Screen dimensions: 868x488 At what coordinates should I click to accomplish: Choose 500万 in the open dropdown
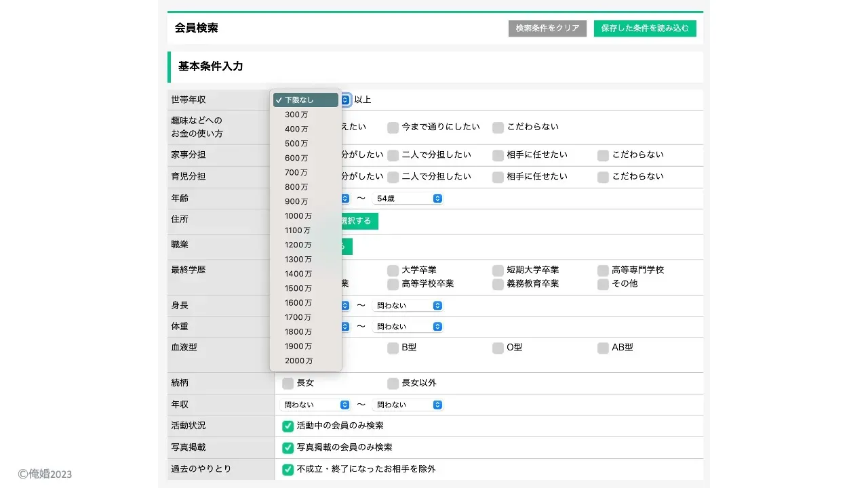pos(306,144)
